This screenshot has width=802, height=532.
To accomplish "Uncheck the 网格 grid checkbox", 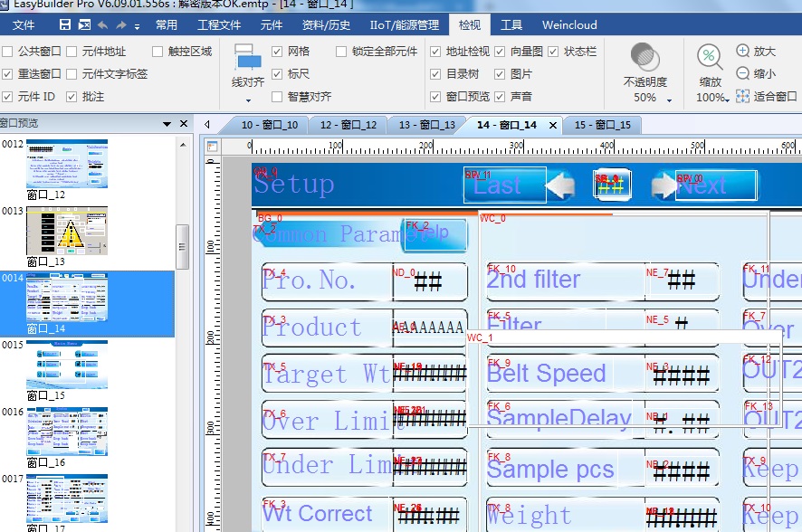I will click(x=277, y=52).
